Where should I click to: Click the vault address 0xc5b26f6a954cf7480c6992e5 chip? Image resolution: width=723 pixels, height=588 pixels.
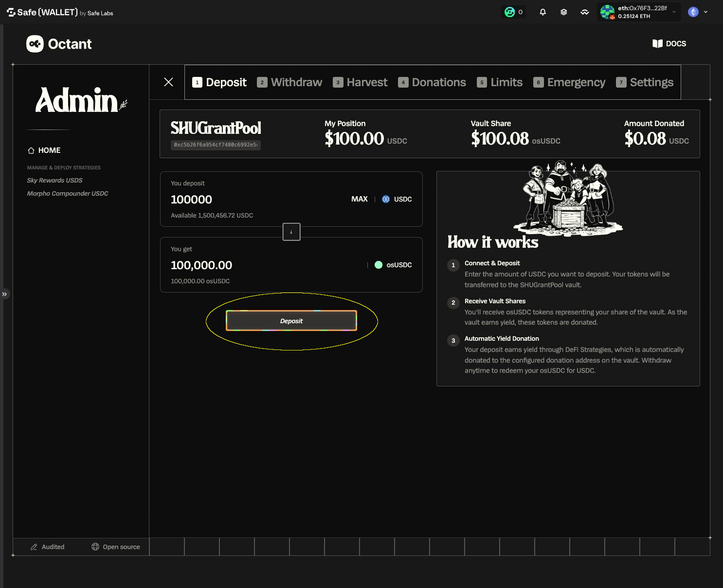pyautogui.click(x=216, y=145)
